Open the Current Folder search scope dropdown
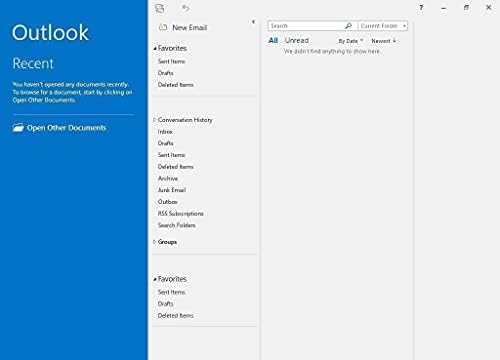The image size is (500, 360). coord(383,26)
